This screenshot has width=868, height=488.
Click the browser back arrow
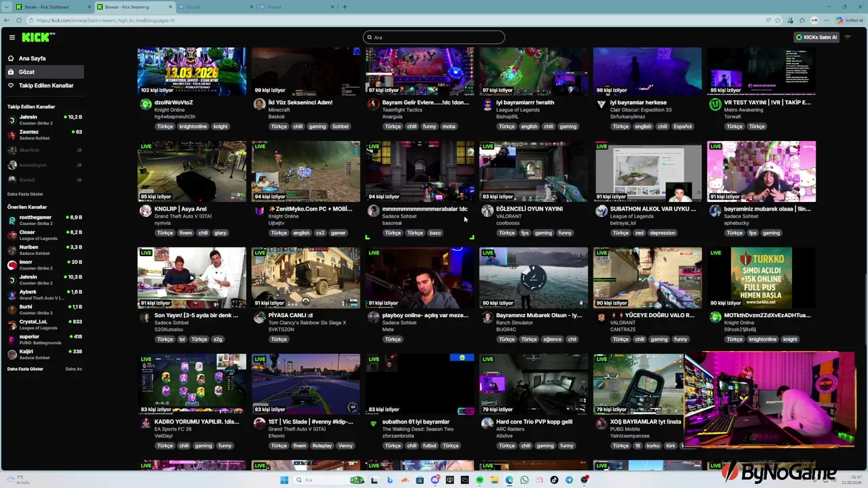tap(6, 20)
